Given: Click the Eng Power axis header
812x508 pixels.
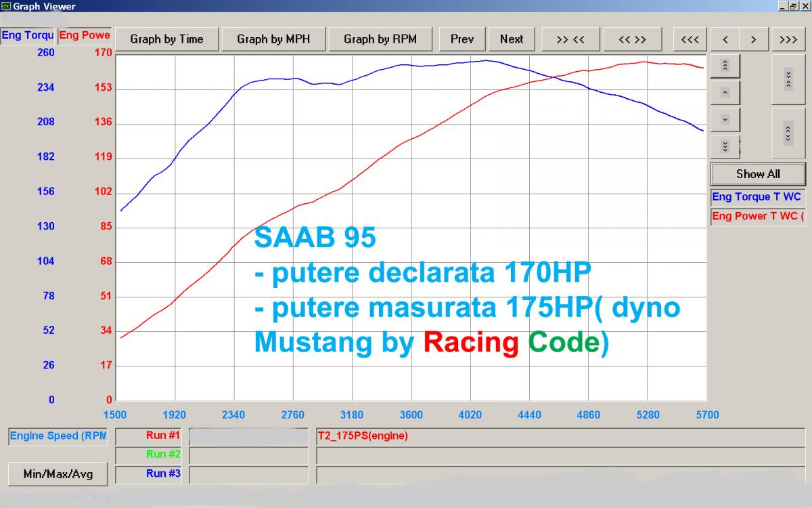Looking at the screenshot, I should (85, 35).
